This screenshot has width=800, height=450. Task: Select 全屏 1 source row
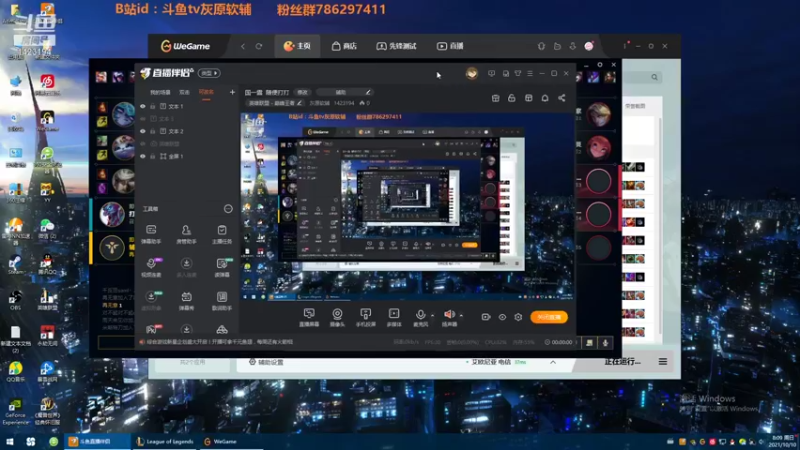pos(186,156)
